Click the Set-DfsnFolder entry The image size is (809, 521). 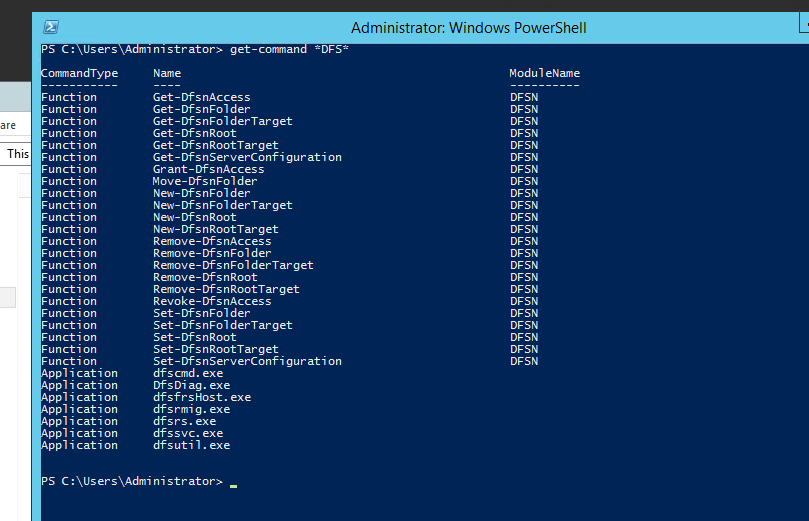tap(201, 313)
